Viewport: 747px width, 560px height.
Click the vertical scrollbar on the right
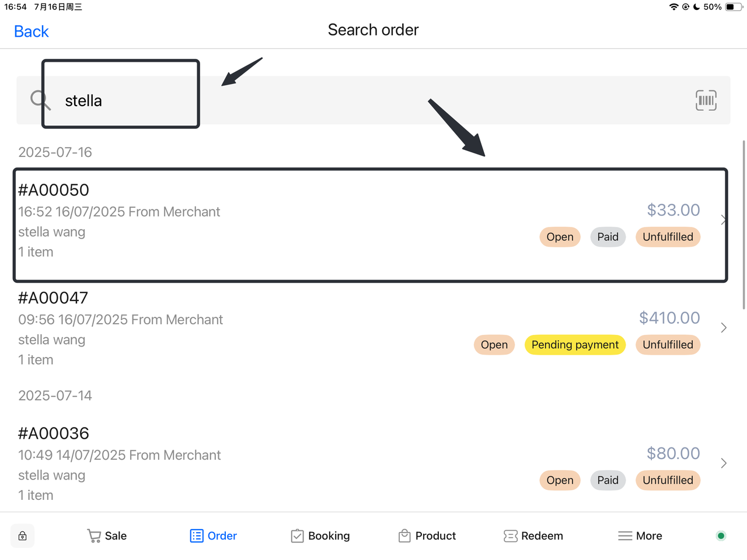click(743, 225)
